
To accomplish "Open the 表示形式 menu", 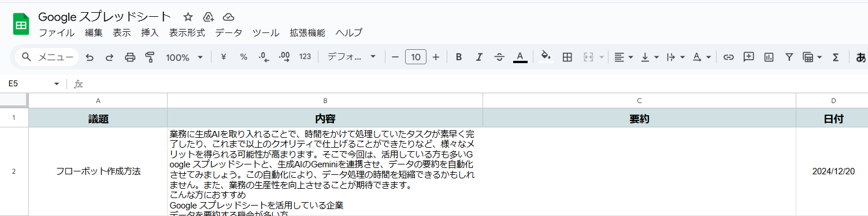I will click(x=187, y=33).
